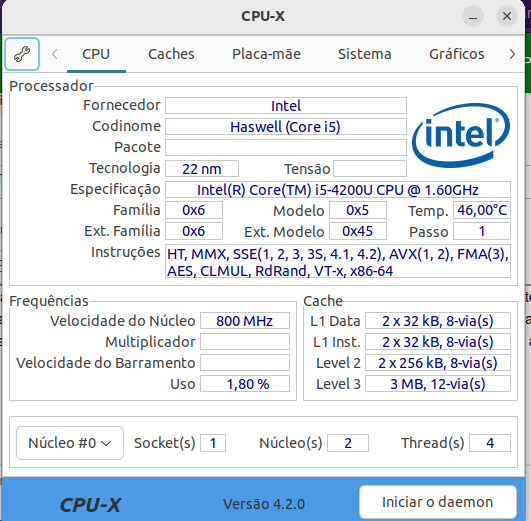Click the Temp. value 46,00°C
This screenshot has height=521, width=531.
click(482, 210)
